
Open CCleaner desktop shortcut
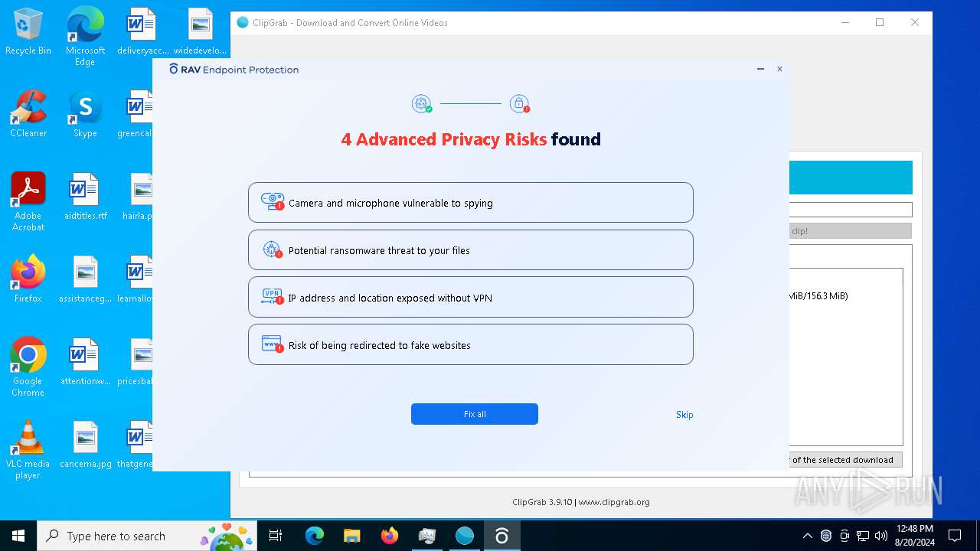(28, 114)
